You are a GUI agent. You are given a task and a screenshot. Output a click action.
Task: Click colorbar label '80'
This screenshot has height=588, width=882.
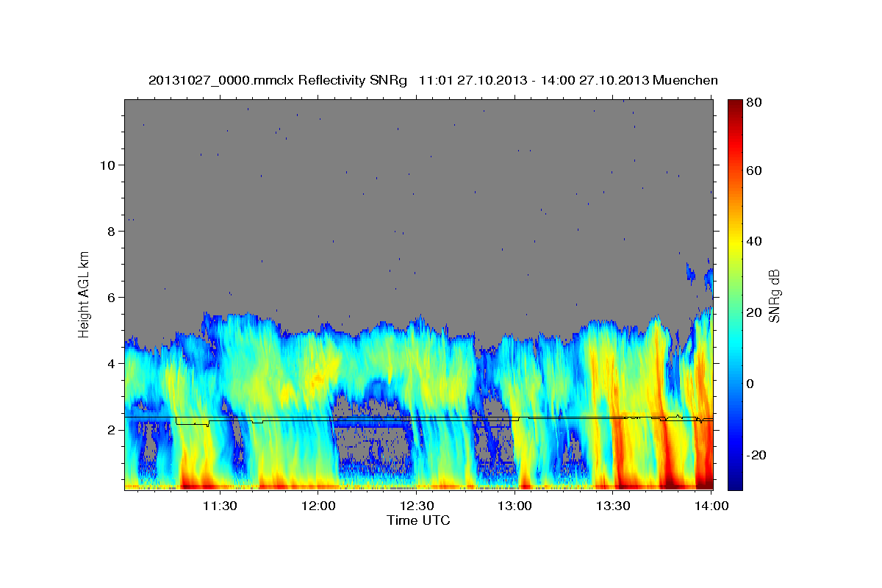click(x=755, y=103)
